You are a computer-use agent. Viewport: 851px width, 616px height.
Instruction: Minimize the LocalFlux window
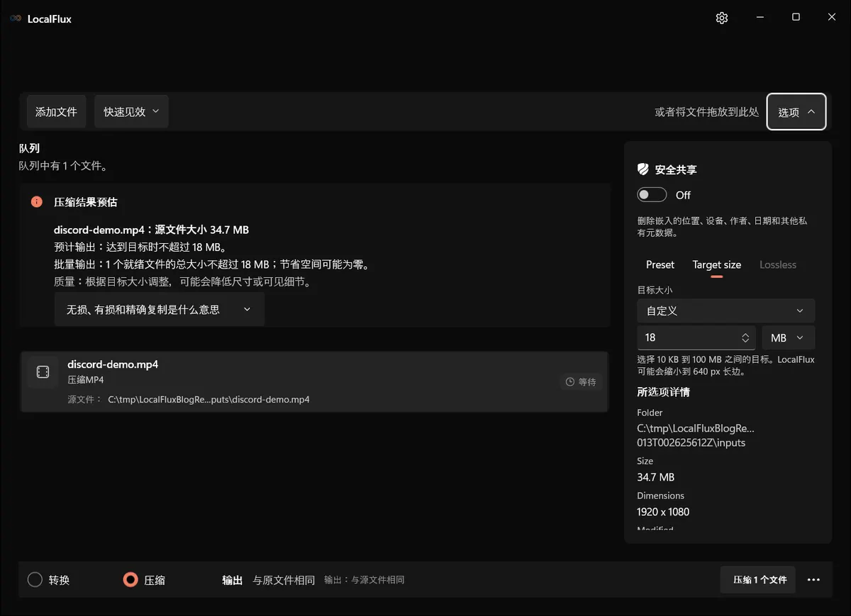pos(760,18)
